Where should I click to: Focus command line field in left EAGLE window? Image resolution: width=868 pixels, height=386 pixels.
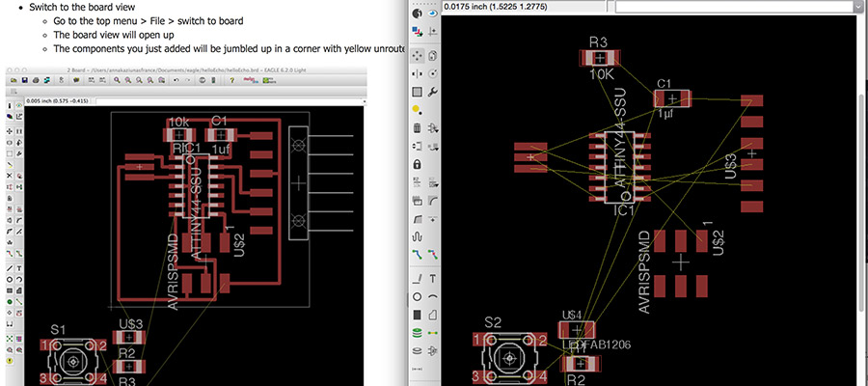point(231,101)
